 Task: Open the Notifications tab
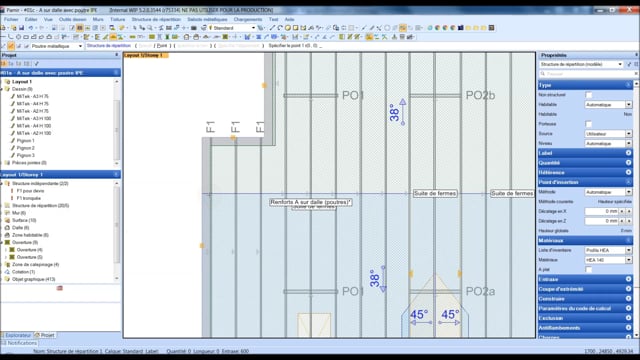point(19,343)
